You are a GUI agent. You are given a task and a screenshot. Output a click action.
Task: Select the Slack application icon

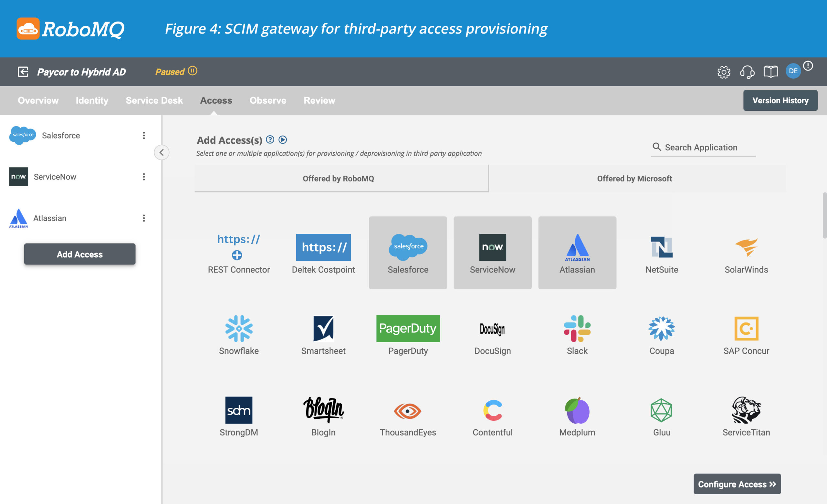[577, 329]
